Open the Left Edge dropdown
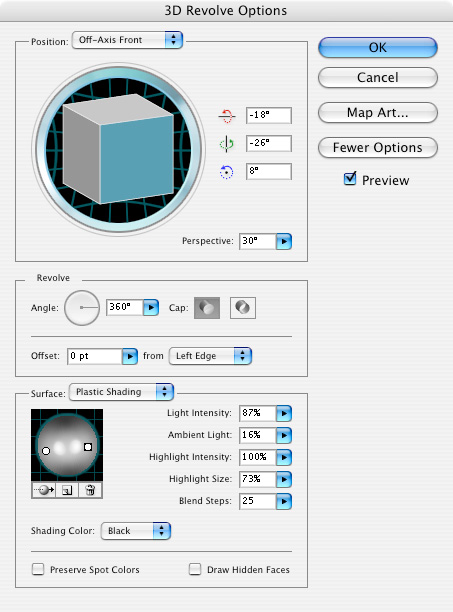Viewport: 453px width, 612px height. [210, 356]
